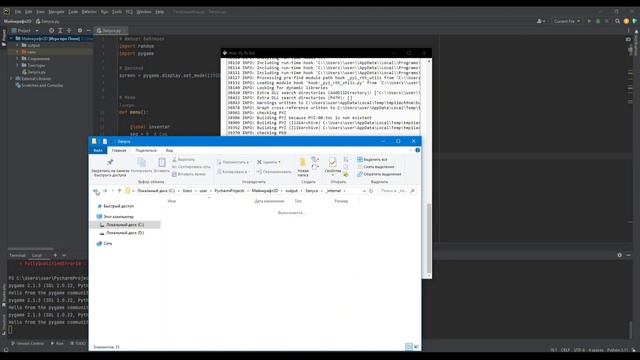The height and width of the screenshot is (360, 640).
Task: Open the Tools menu in PyCharm
Action: pyautogui.click(x=117, y=12)
